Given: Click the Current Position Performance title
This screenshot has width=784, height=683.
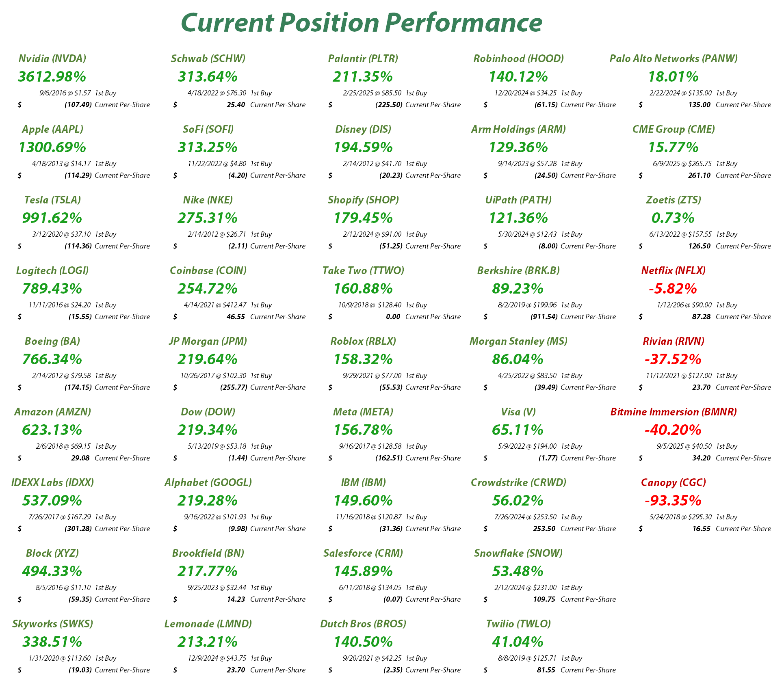Looking at the screenshot, I should click(x=361, y=22).
